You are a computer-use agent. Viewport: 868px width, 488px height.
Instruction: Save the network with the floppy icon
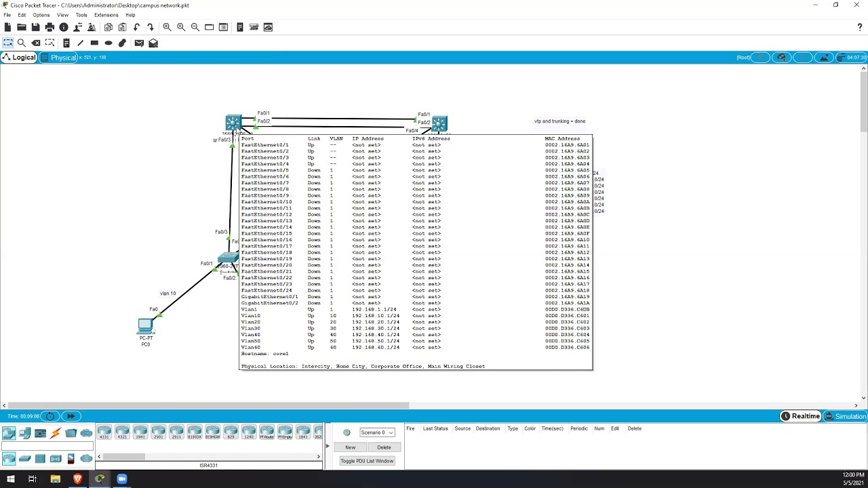[x=35, y=27]
